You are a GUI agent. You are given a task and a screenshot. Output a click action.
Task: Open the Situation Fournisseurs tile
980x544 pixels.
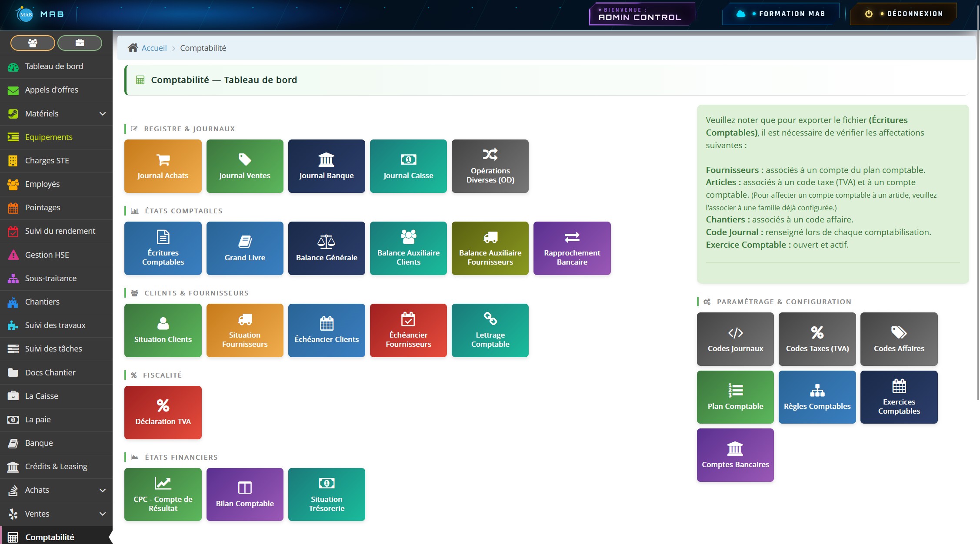point(245,330)
